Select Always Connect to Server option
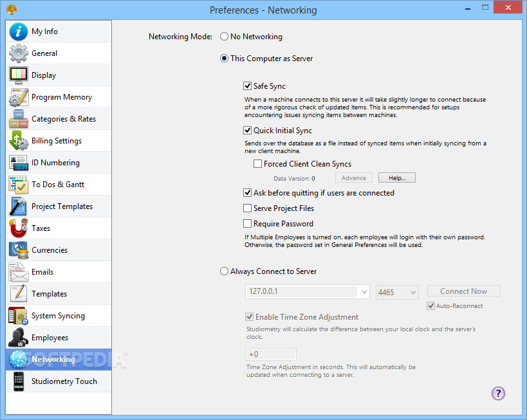 click(224, 271)
